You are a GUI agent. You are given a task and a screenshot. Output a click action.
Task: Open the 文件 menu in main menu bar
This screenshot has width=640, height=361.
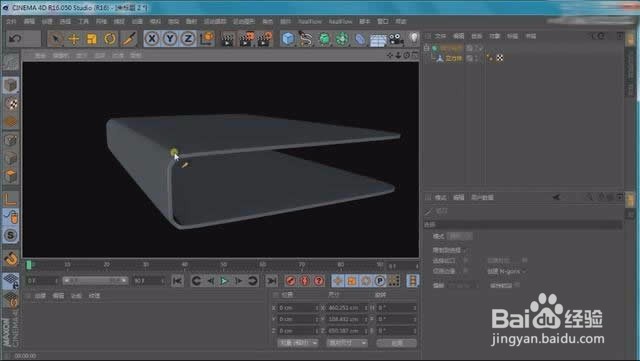click(x=11, y=21)
